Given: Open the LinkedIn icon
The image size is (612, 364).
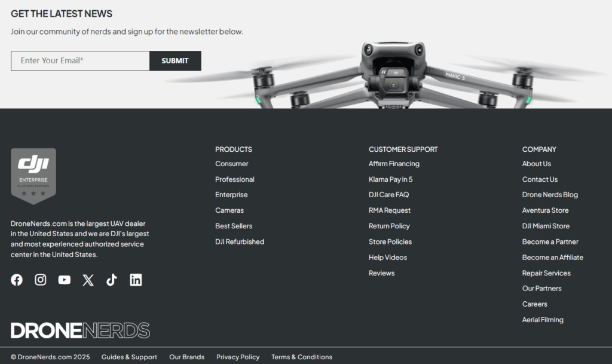Looking at the screenshot, I should click(x=136, y=280).
